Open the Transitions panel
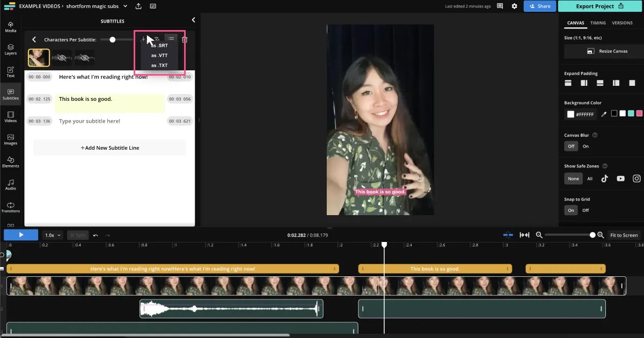 click(10, 207)
